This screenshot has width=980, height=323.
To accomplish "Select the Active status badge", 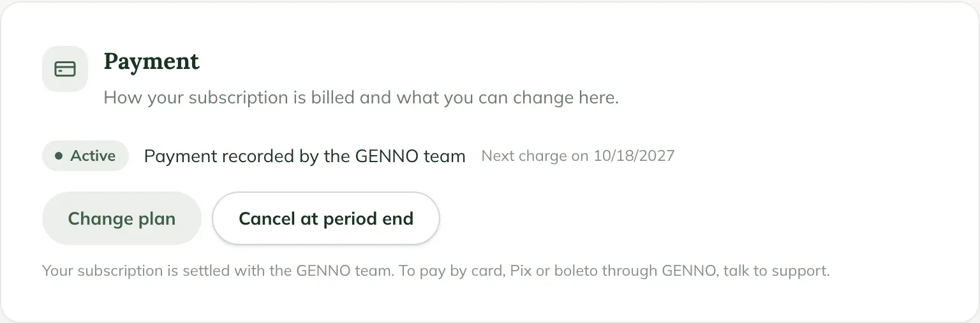I will pyautogui.click(x=85, y=156).
